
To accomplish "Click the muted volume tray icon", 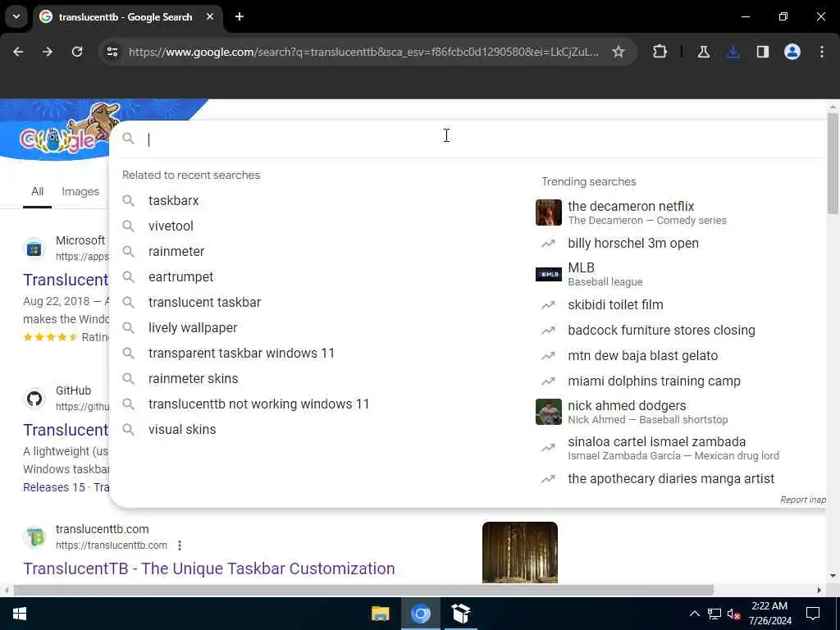I will tap(733, 614).
